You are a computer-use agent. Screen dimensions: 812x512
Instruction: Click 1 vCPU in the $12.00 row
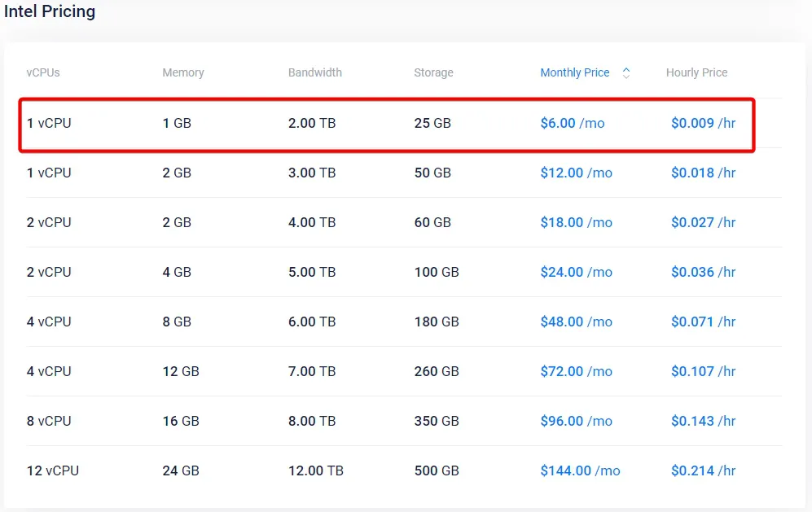[49, 173]
